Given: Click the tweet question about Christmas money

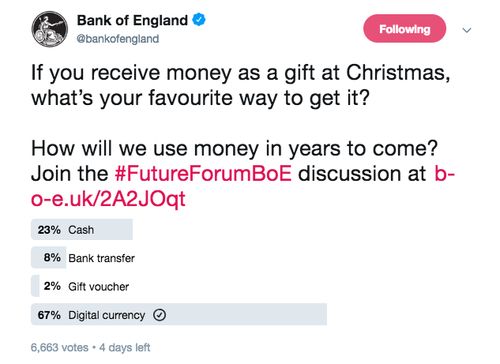Looking at the screenshot, I should [240, 85].
